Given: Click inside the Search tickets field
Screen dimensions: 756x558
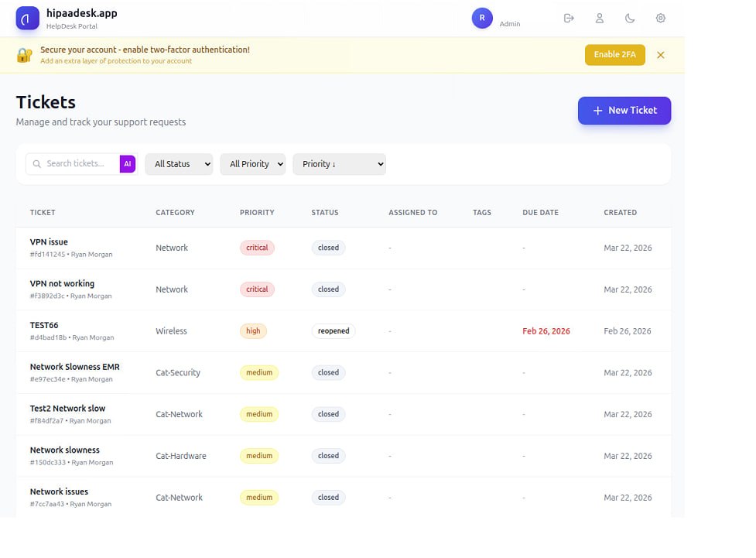Looking at the screenshot, I should coord(77,163).
